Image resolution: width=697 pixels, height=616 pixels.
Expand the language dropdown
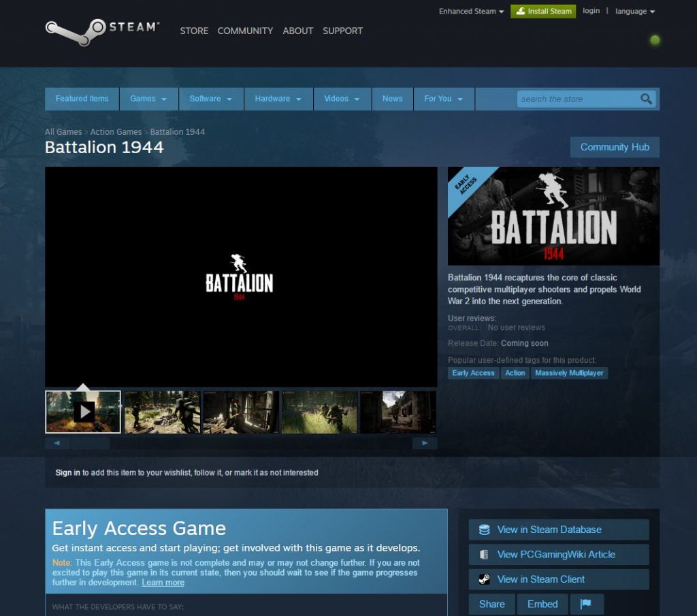coord(634,12)
